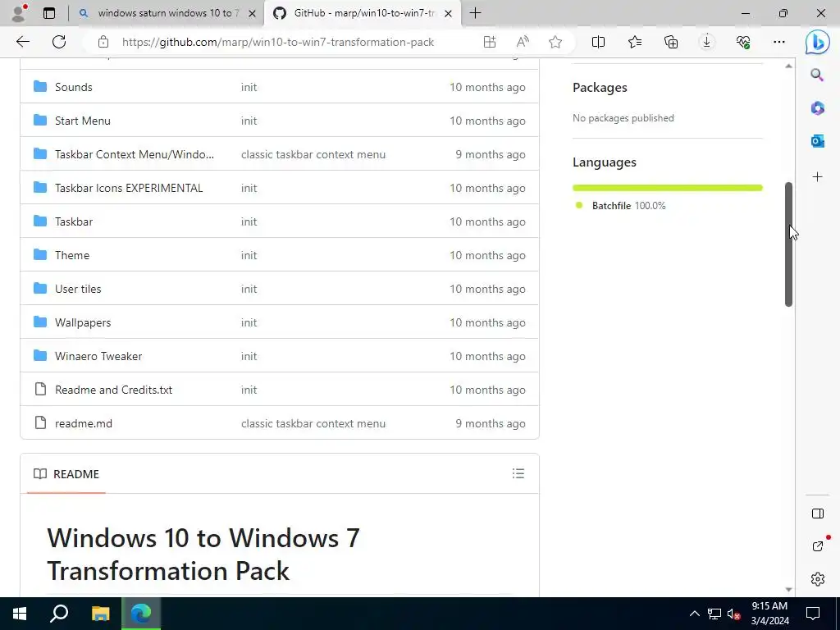The height and width of the screenshot is (630, 840).
Task: Launch Bing Copilot sidebar button
Action: tap(818, 42)
